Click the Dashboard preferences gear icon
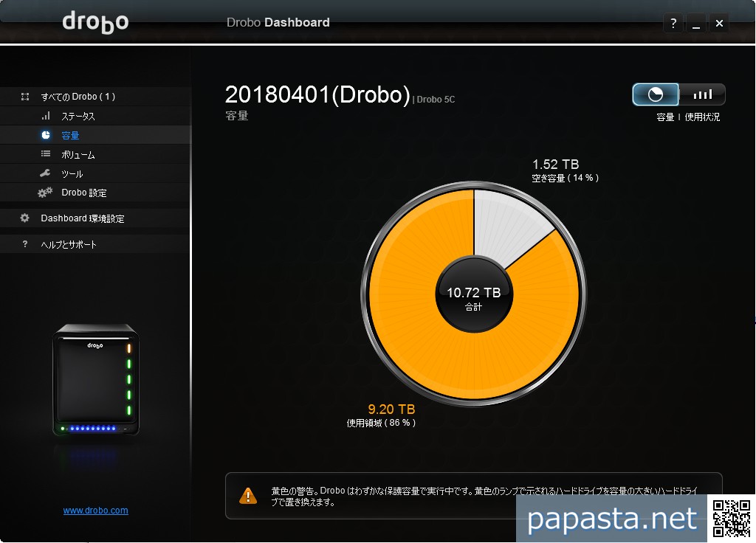This screenshot has width=756, height=543. (25, 218)
